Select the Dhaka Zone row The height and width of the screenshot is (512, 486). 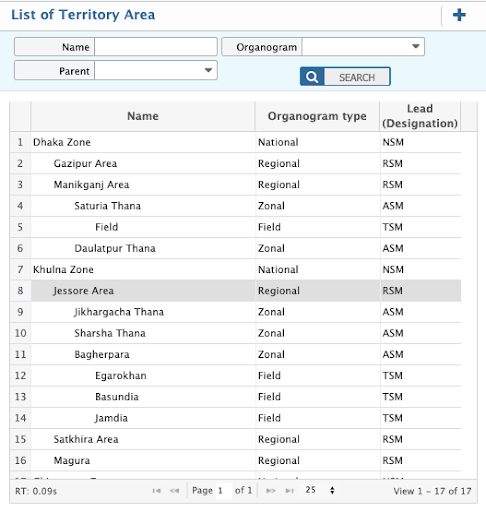coord(235,142)
